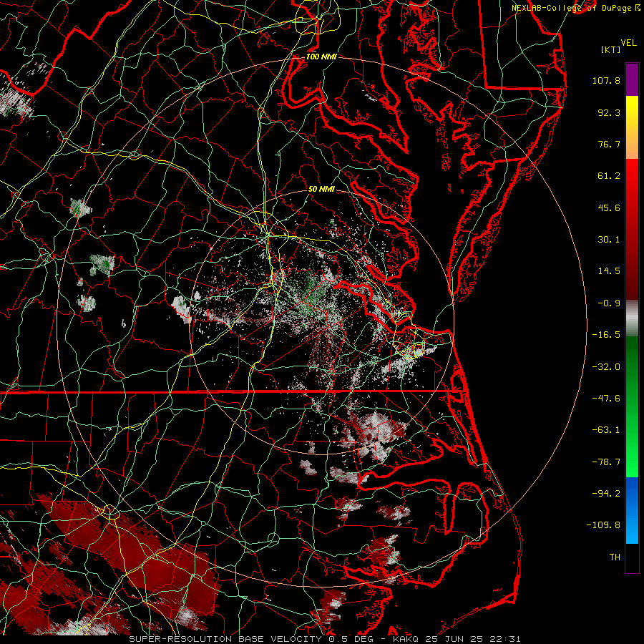Click the [KT] units label
This screenshot has width=644, height=644.
point(611,49)
